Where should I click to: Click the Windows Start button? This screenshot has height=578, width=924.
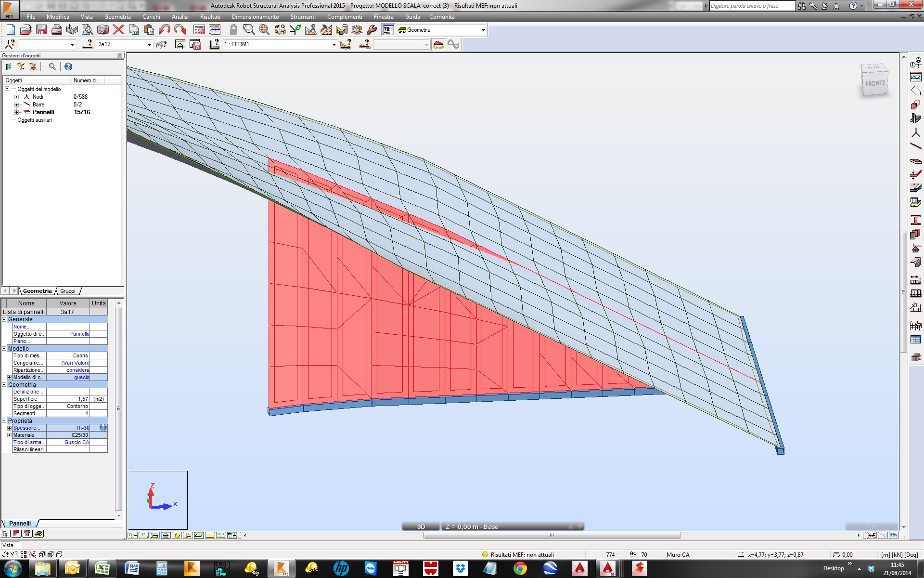click(13, 568)
